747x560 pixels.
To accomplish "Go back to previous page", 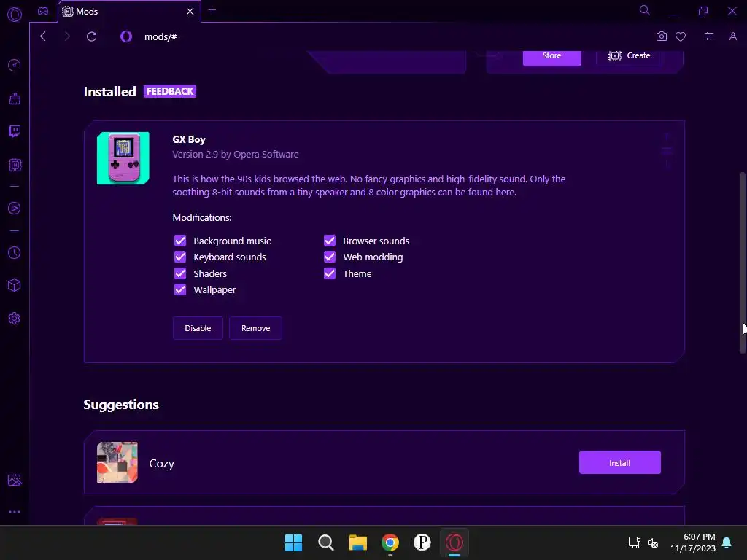I will [43, 36].
